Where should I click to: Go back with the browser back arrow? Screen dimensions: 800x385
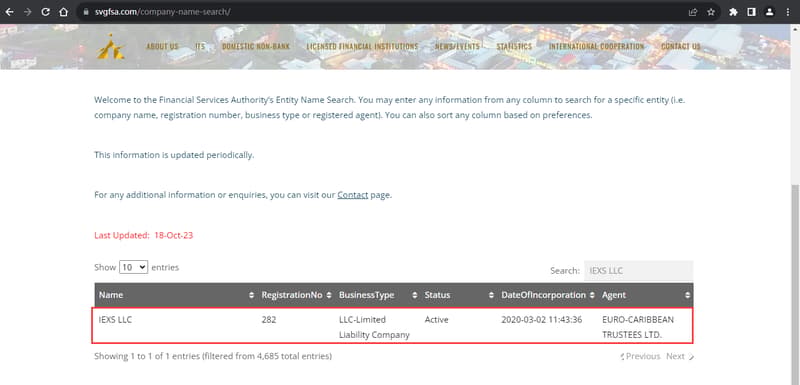pos(9,12)
